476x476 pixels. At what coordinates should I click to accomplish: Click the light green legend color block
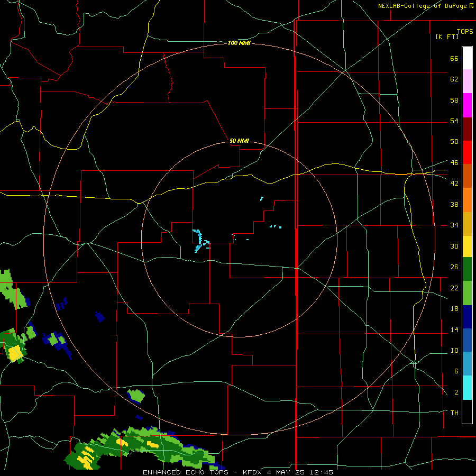[x=467, y=293]
